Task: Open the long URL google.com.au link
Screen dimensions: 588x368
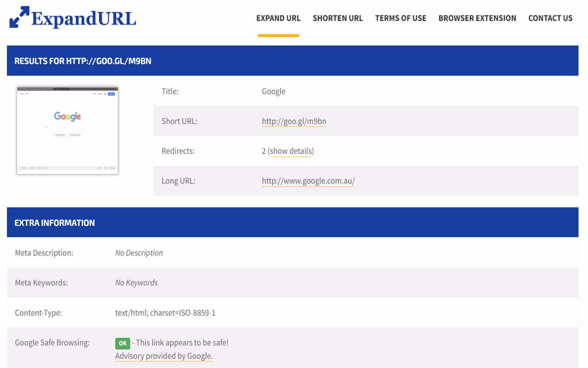Action: point(308,181)
